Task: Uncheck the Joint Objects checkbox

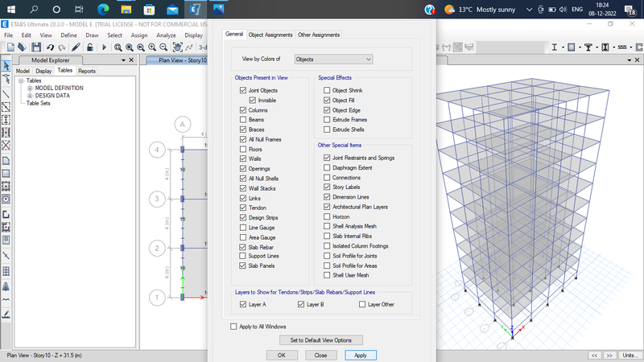Action: 243,90
